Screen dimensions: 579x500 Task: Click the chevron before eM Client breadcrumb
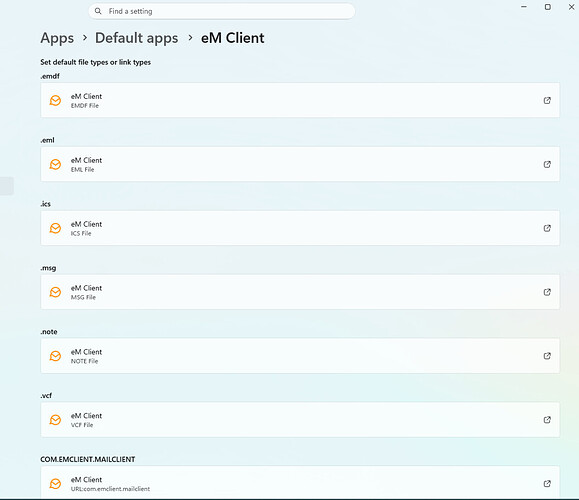coord(190,38)
